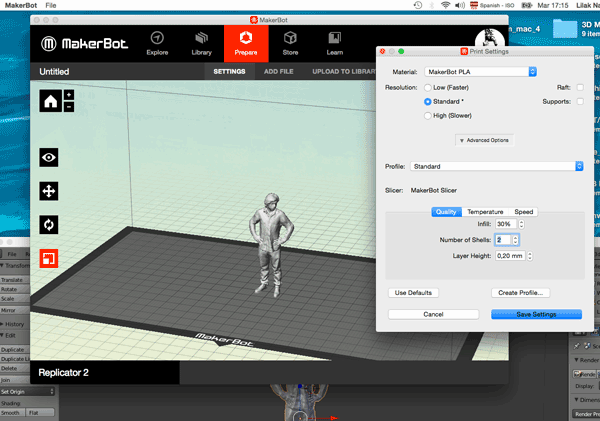This screenshot has height=421, width=600.
Task: Open the Profile dropdown
Action: (497, 166)
